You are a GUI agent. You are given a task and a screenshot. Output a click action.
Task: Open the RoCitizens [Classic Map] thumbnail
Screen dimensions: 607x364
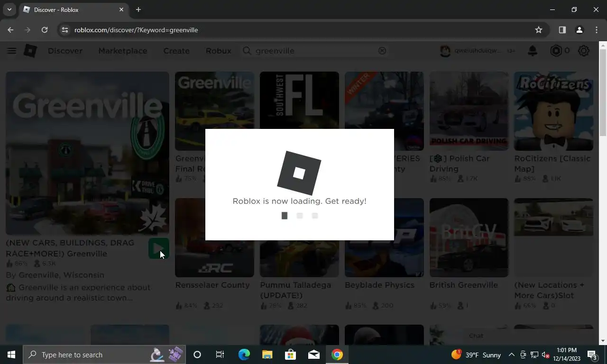(553, 111)
